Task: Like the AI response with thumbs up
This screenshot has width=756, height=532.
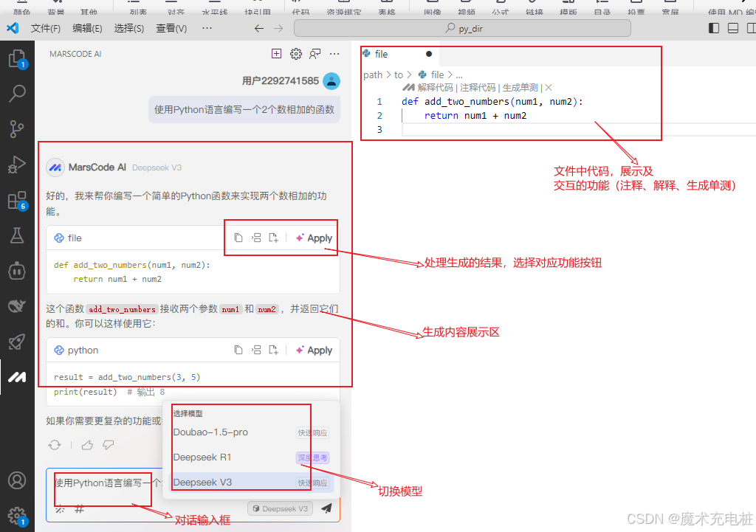Action: (87, 445)
